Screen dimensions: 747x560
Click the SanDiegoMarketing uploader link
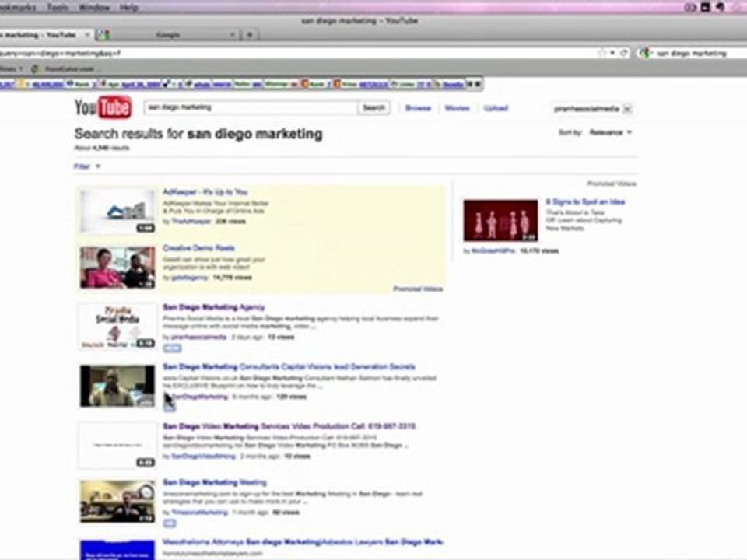pos(199,396)
